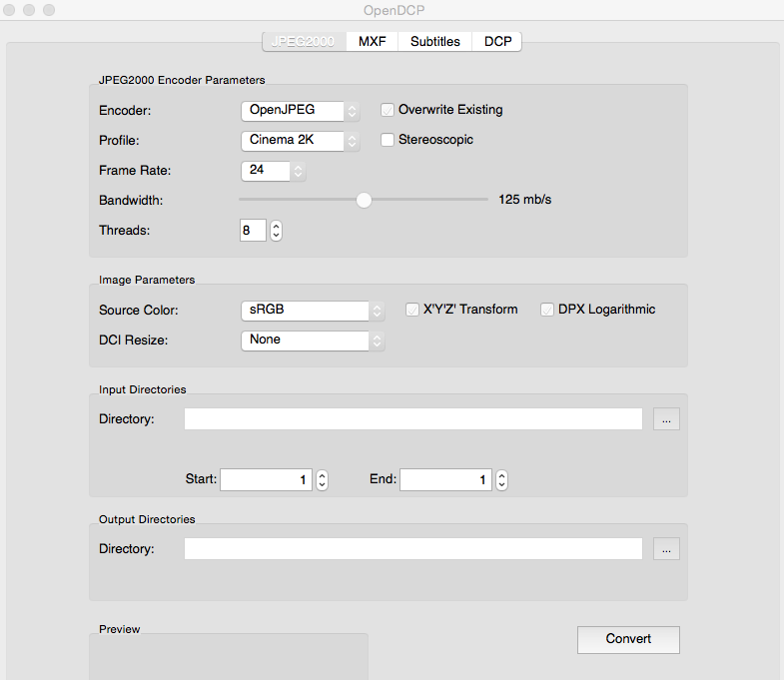Screen dimensions: 784x680
Task: Click the Bandwidth slider handle
Action: tap(365, 200)
